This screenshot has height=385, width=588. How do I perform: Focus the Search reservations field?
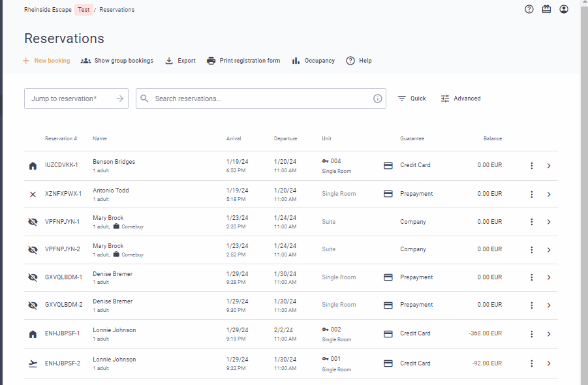click(260, 99)
